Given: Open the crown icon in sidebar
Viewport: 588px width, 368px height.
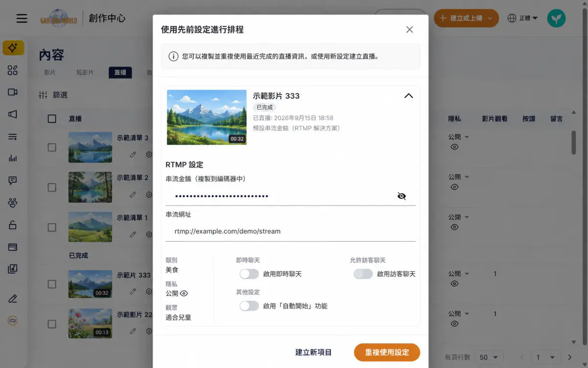Looking at the screenshot, I should click(x=13, y=320).
